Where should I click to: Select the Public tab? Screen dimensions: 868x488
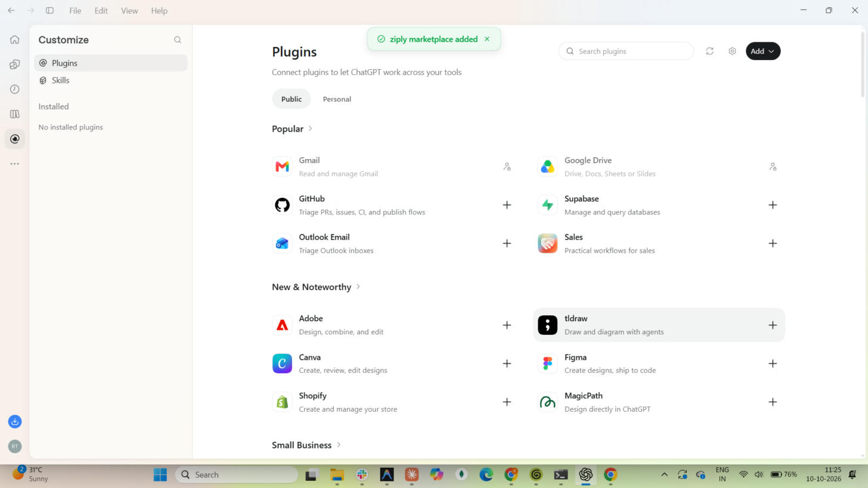(292, 99)
